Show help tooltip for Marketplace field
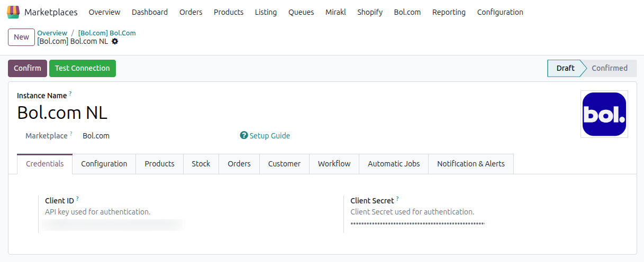This screenshot has height=262, width=644. (x=71, y=134)
